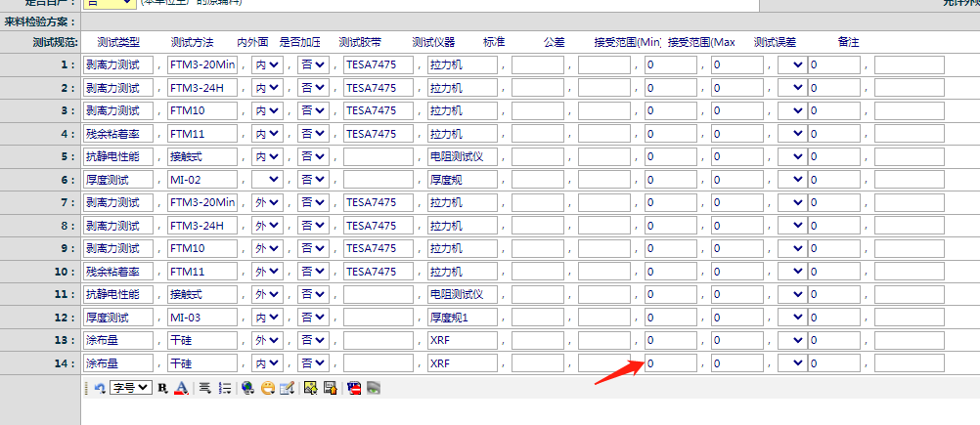Viewport: 980px width, 425px height.
Task: Open row 1 内外面 dropdown
Action: coord(268,64)
